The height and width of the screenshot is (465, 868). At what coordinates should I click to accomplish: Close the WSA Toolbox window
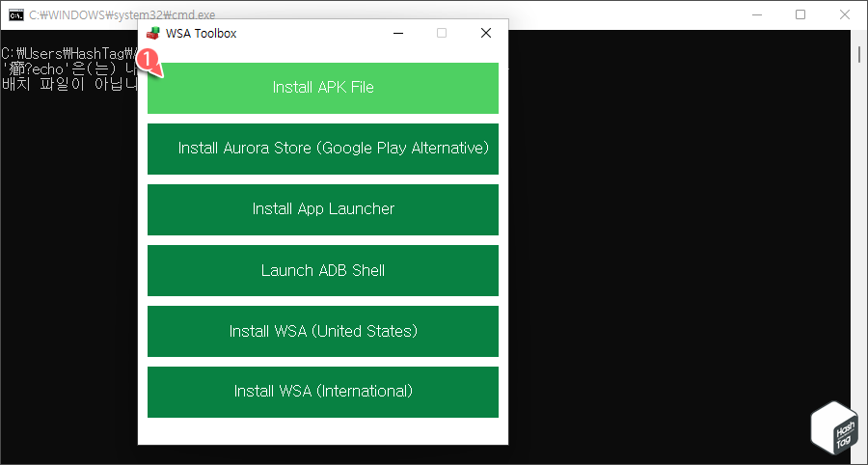pyautogui.click(x=486, y=33)
